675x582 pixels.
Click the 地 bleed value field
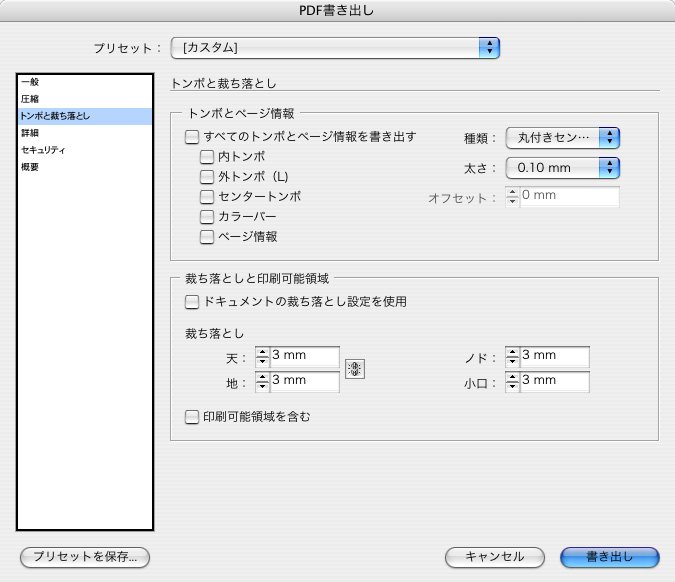click(304, 381)
